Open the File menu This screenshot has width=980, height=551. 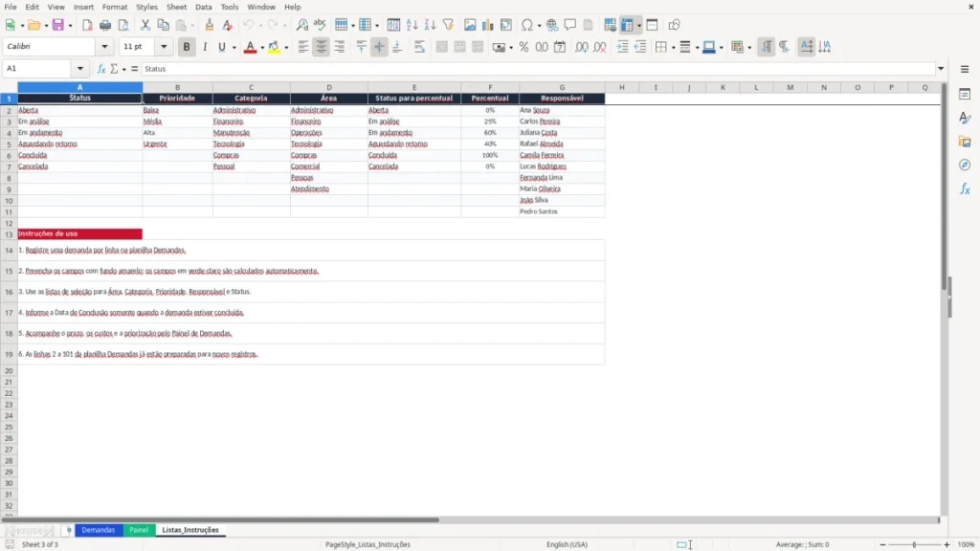click(x=11, y=7)
